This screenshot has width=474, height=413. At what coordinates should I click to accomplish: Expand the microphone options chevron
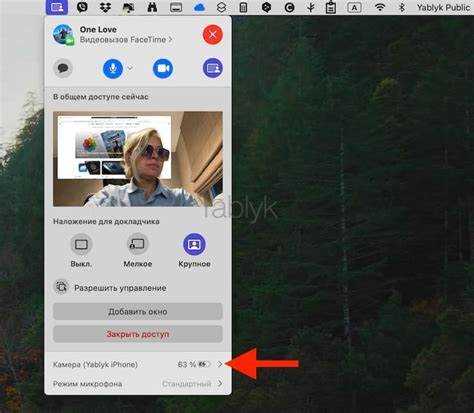[130, 68]
